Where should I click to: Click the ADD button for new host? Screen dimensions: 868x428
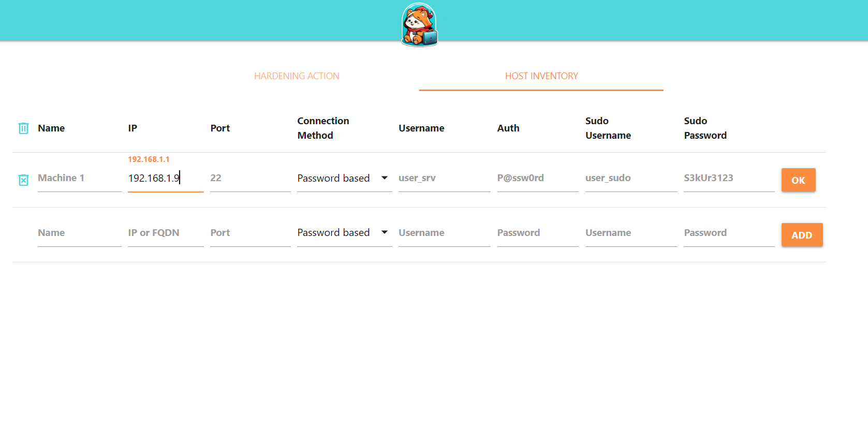(x=802, y=235)
